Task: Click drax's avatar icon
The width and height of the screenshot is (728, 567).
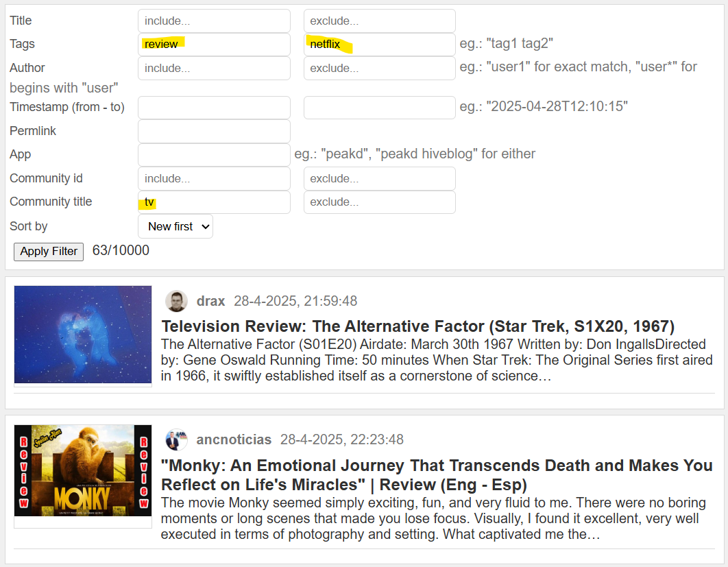Action: (x=176, y=301)
